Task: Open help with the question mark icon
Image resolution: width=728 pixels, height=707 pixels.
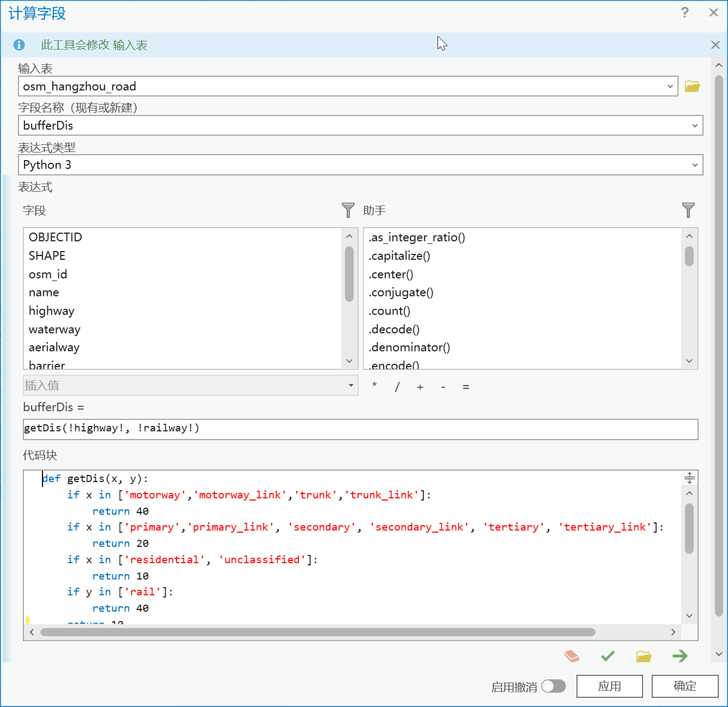Action: (685, 13)
